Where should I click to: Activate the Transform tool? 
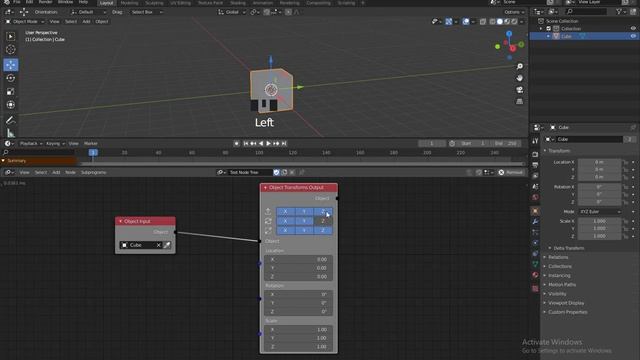11,105
